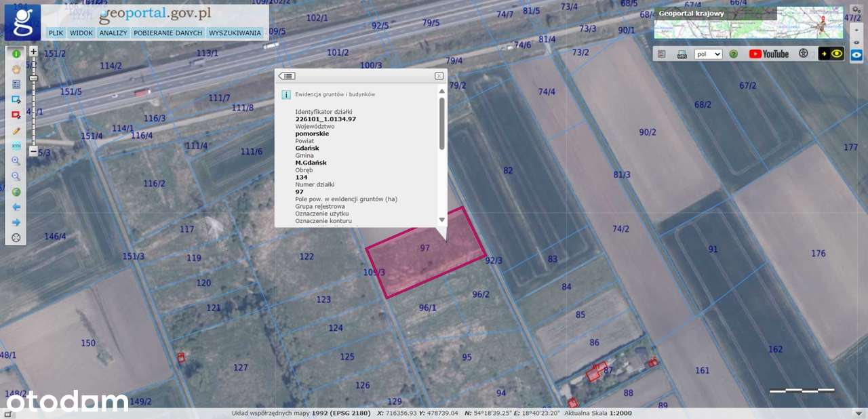This screenshot has height=419, width=868.
Task: Open the ANALIZY menu
Action: coord(113,33)
